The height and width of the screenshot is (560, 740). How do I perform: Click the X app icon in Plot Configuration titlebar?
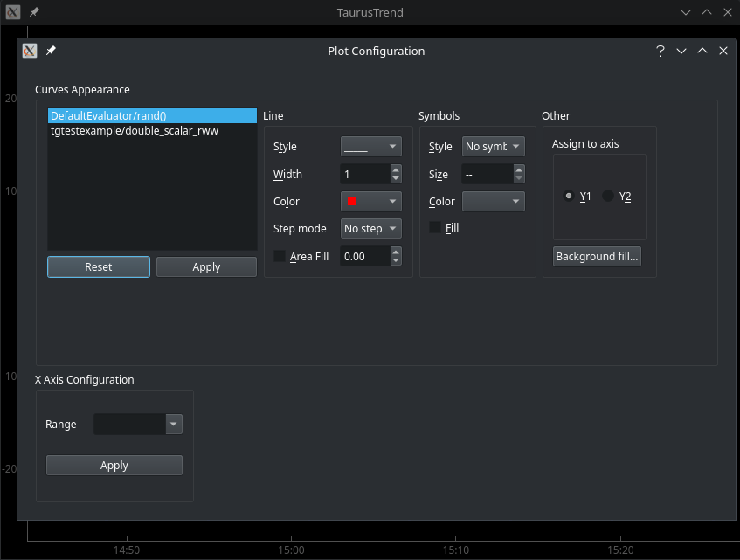coord(30,51)
